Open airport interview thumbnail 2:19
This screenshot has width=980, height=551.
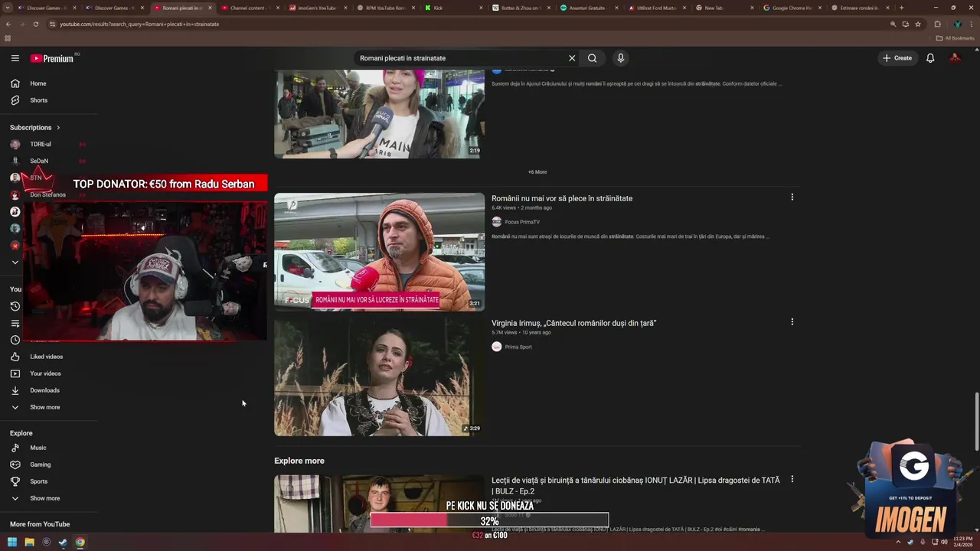pos(379,113)
